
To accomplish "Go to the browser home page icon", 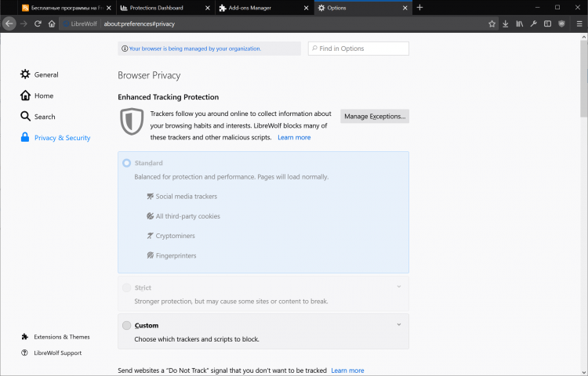I will tap(51, 23).
